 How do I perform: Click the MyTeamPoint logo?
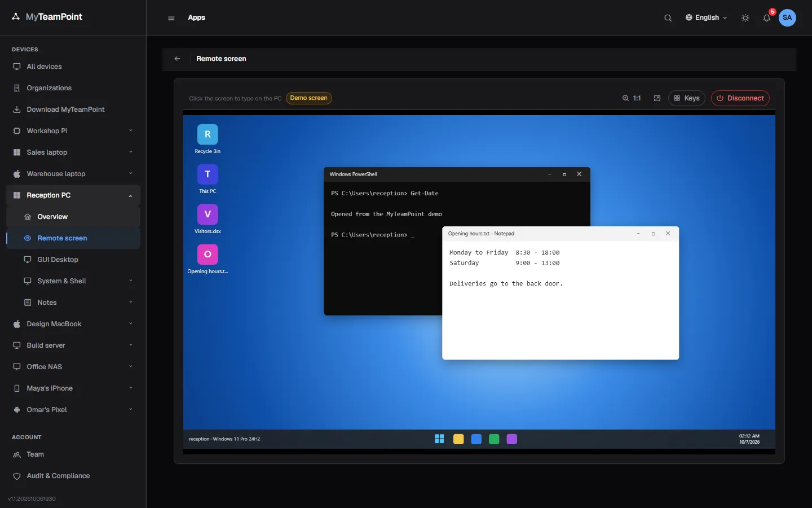pyautogui.click(x=47, y=17)
